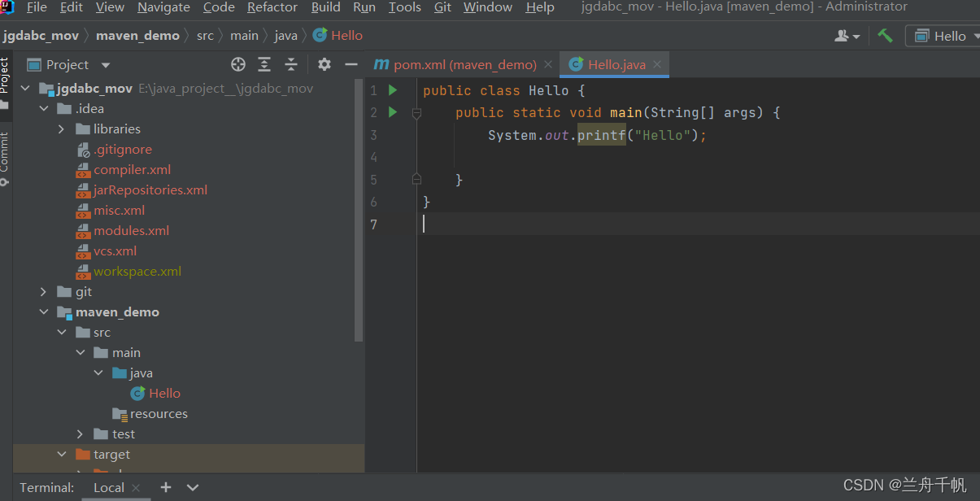
Task: Click the java breadcrumb
Action: (x=285, y=36)
